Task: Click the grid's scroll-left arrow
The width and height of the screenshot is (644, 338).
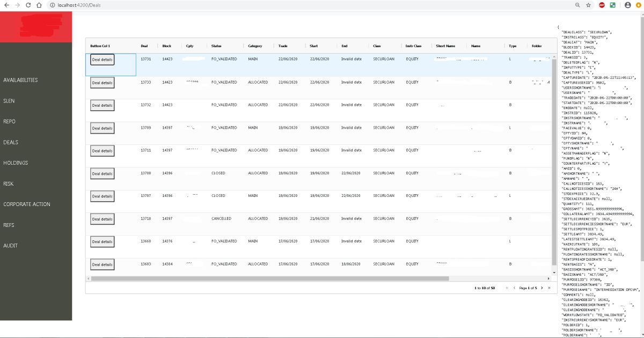Action: (87, 279)
